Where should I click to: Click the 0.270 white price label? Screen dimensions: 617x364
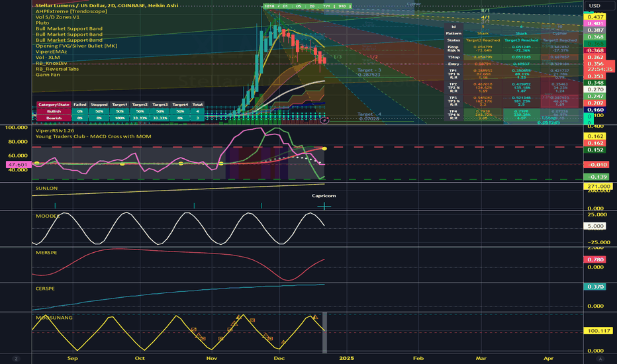pyautogui.click(x=595, y=90)
